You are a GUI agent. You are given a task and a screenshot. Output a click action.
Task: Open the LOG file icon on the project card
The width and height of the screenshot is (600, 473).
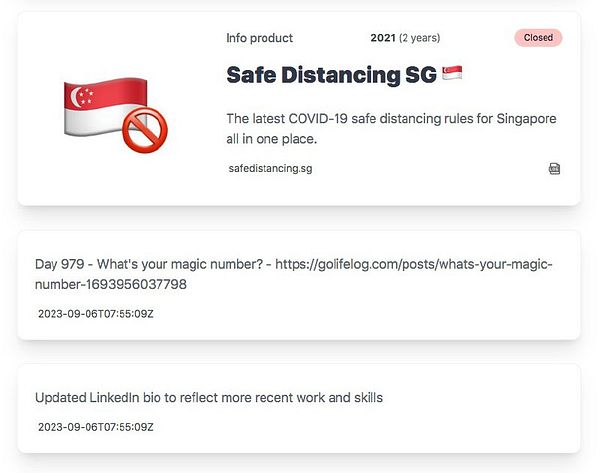point(554,169)
